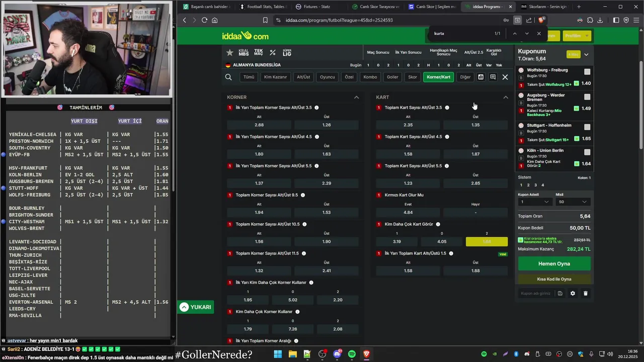644x362 pixels.
Task: Go to previous find result
Action: click(514, 33)
